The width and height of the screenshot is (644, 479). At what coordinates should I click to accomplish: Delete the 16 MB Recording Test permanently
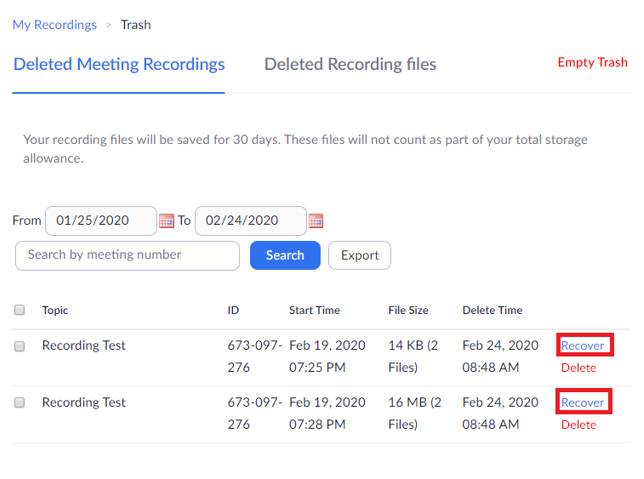(578, 425)
